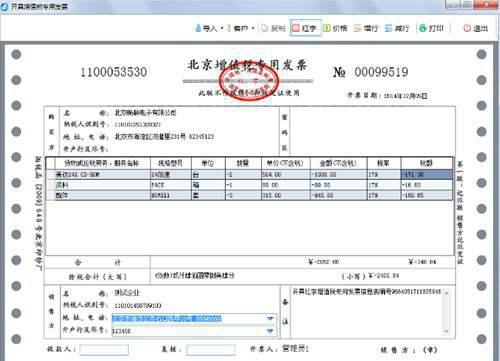Select the tax rate cell in the 配件 row
The width and height of the screenshot is (500, 361).
click(x=384, y=195)
